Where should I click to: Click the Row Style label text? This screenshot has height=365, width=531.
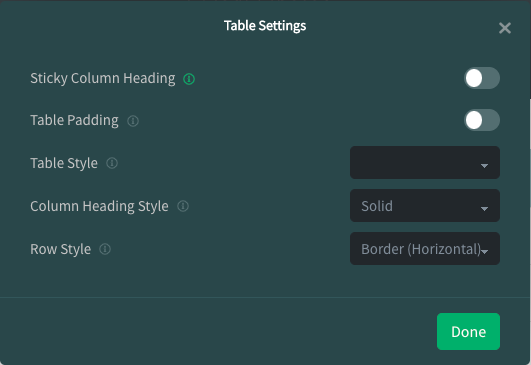tap(61, 249)
